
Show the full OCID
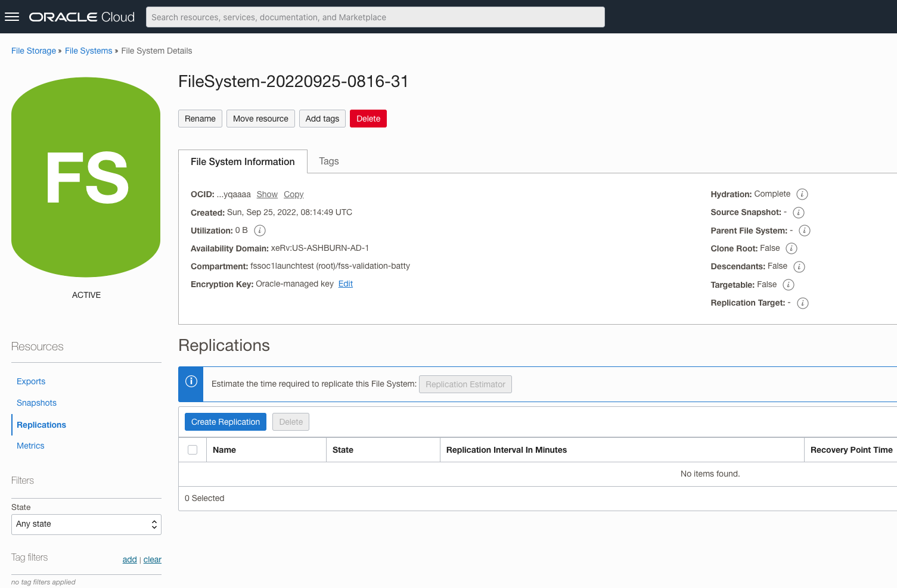point(267,194)
